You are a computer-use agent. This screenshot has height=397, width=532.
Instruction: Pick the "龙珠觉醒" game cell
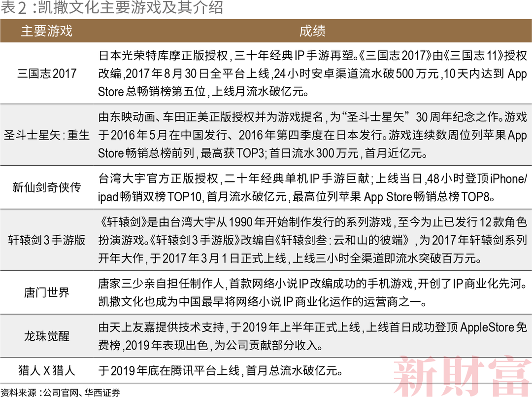coord(47,336)
